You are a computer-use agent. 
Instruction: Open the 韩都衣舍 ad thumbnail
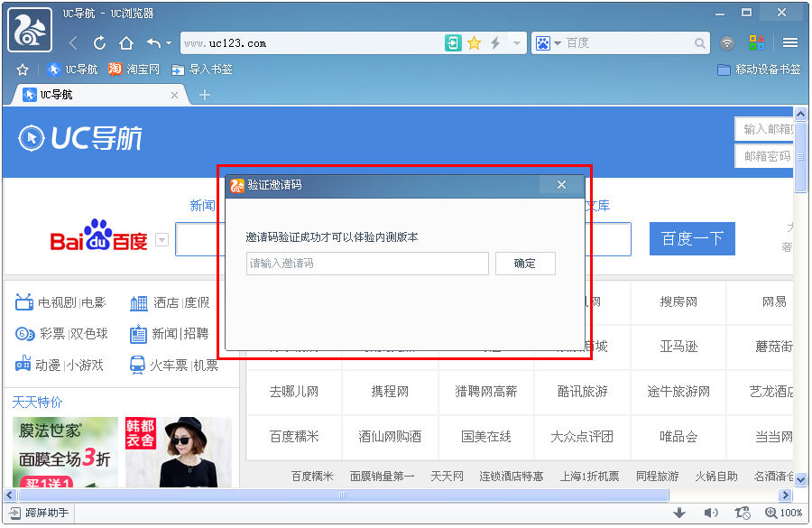click(179, 452)
